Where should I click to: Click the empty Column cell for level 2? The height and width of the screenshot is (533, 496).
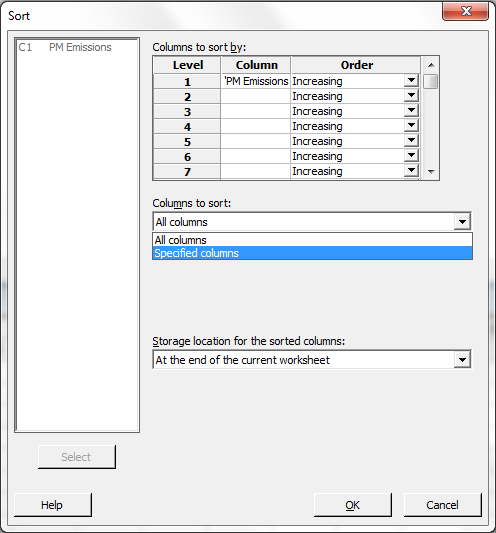coord(256,96)
